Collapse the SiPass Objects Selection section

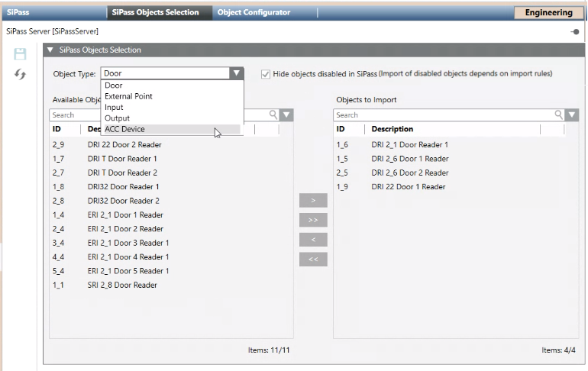click(x=50, y=50)
